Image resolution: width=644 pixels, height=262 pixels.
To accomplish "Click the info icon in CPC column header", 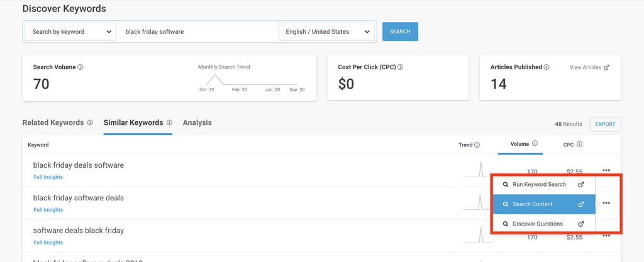I will [579, 145].
